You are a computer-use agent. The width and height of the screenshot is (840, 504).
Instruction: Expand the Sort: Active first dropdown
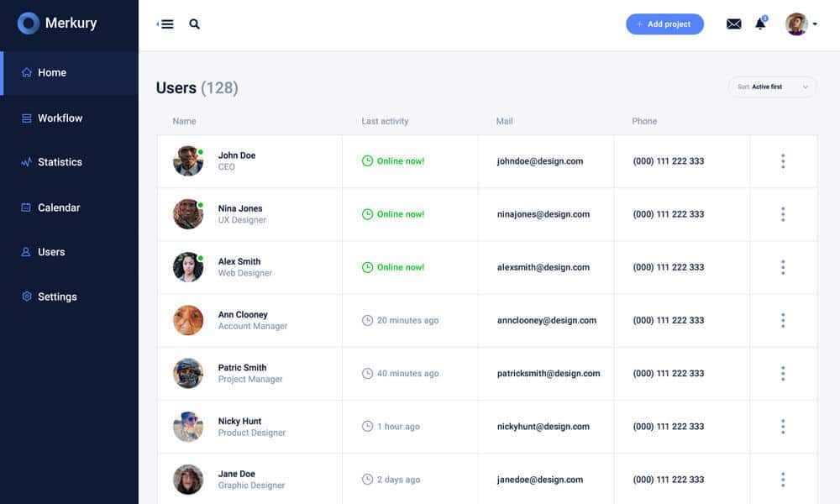click(772, 87)
